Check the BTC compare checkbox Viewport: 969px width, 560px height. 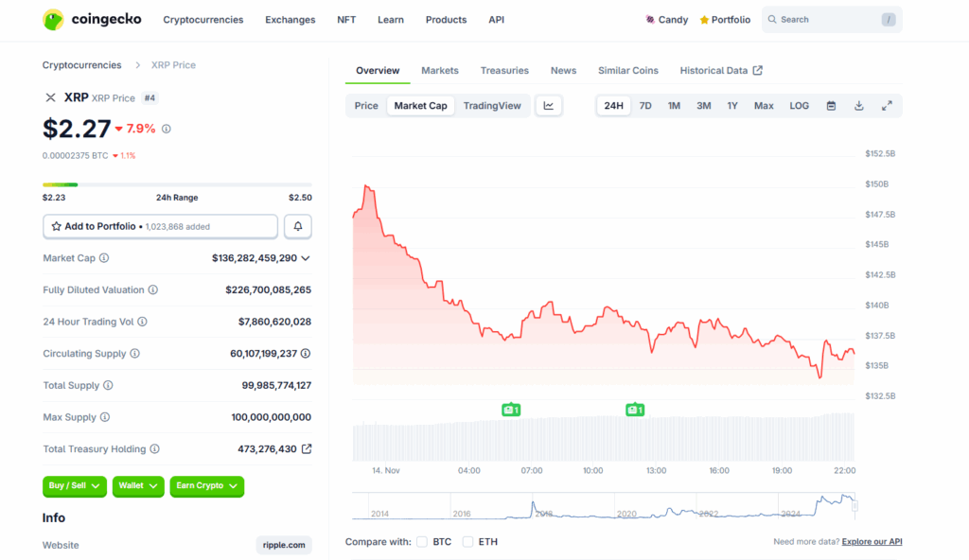click(422, 542)
